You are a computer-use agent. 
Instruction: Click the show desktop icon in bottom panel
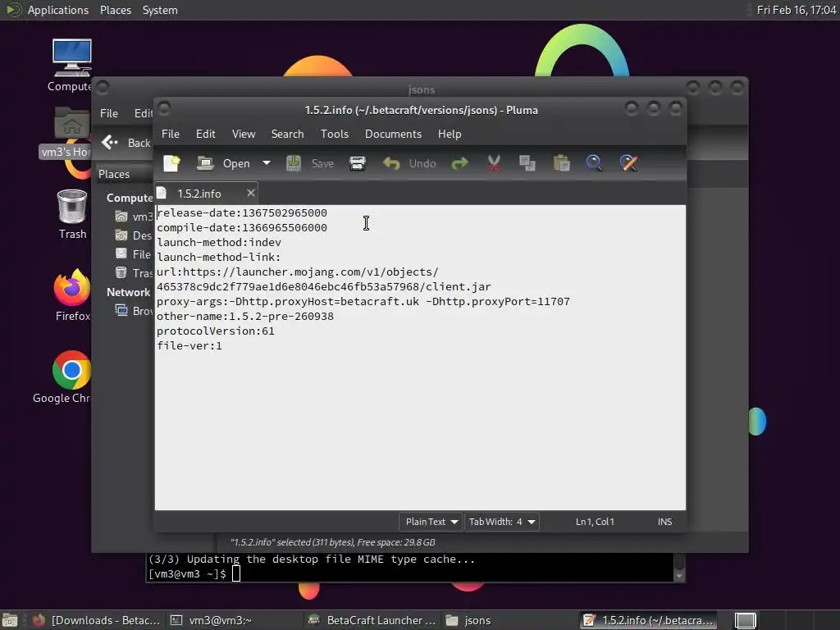pos(10,620)
